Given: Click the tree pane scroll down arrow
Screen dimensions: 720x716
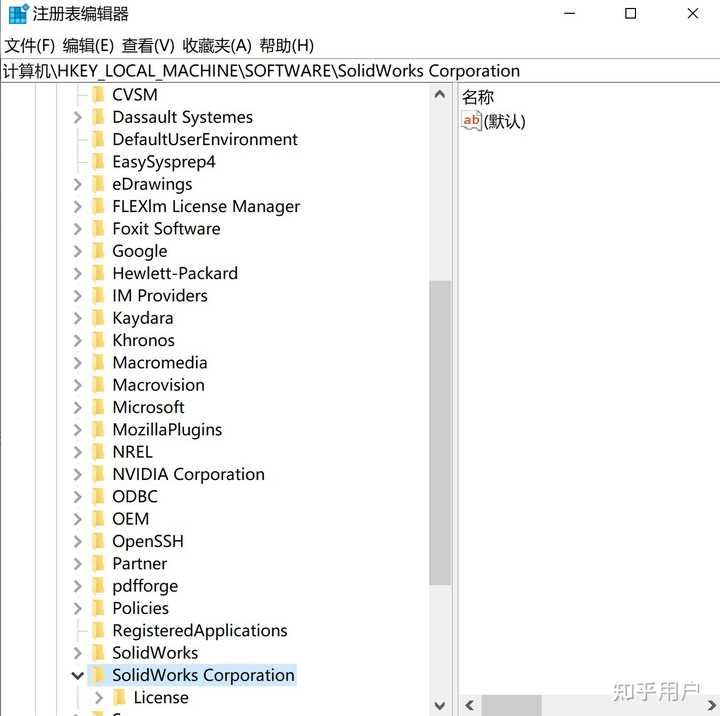Looking at the screenshot, I should (x=440, y=705).
